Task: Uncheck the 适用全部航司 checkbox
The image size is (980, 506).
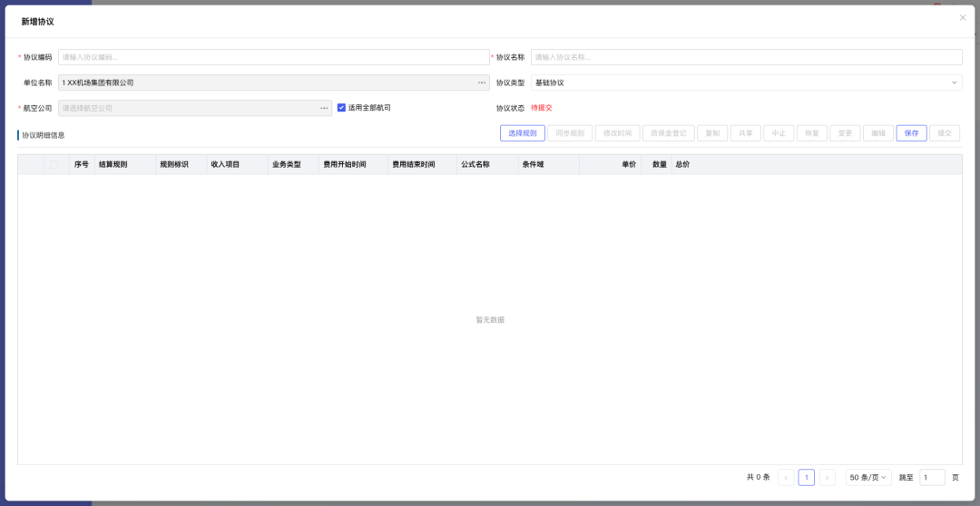Action: tap(341, 108)
